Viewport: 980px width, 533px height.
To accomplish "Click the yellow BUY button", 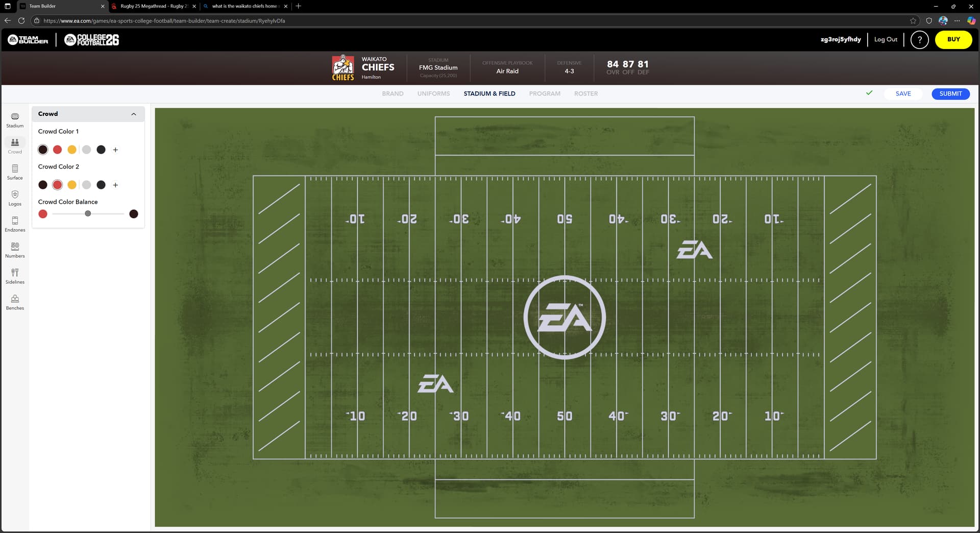I will pos(953,39).
